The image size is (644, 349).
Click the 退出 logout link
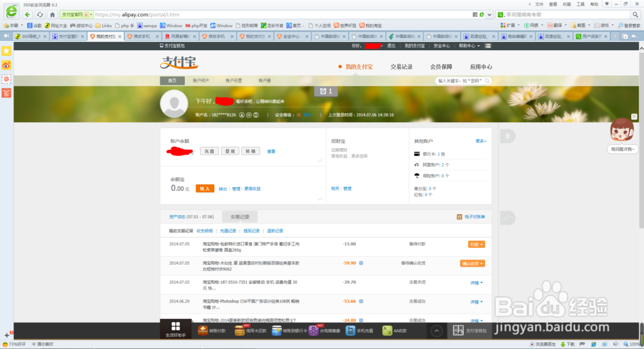click(391, 46)
